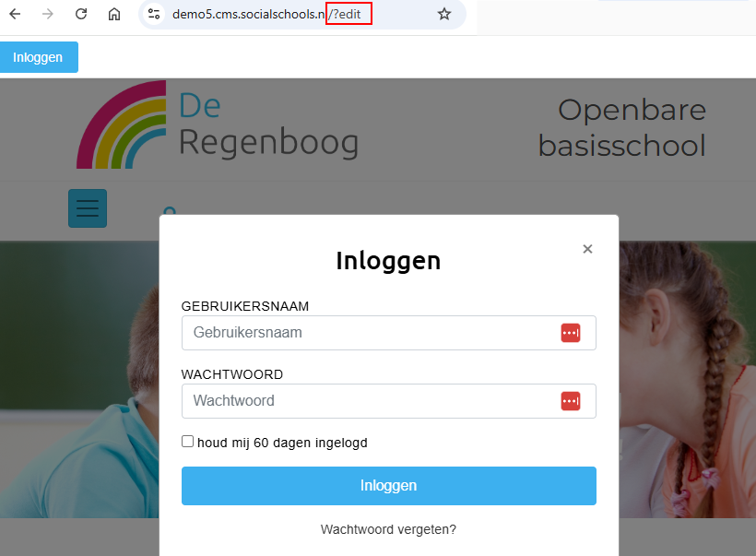Open password manager icon in Wachtwoord field
756x556 pixels.
(571, 401)
